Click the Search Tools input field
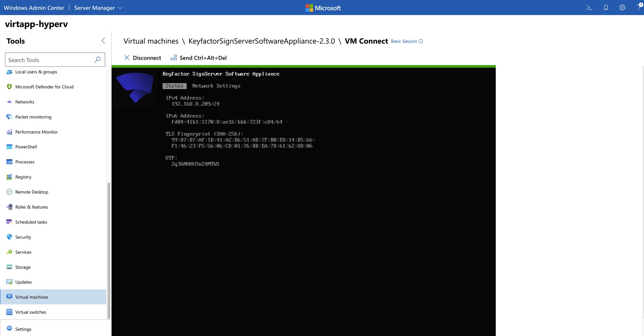644x336 pixels. (50, 60)
